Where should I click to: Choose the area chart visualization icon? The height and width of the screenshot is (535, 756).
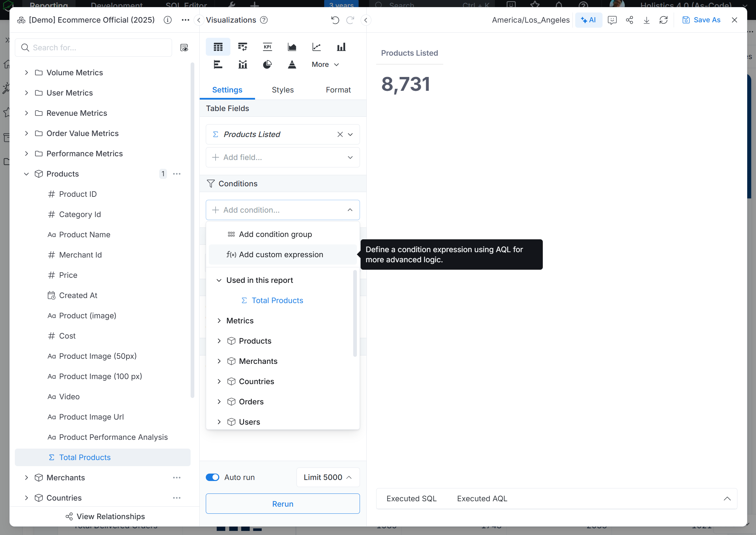292,47
